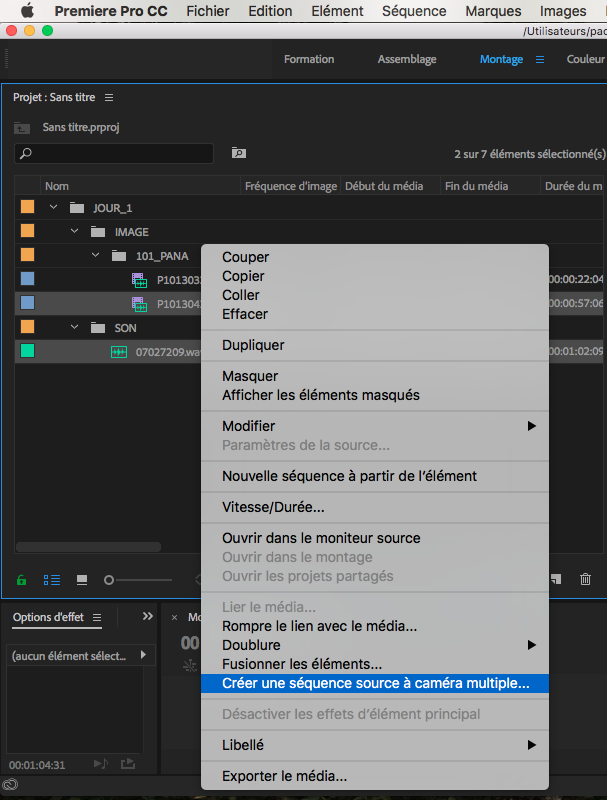
Task: Select the P1013041 video clip icon
Action: [139, 304]
